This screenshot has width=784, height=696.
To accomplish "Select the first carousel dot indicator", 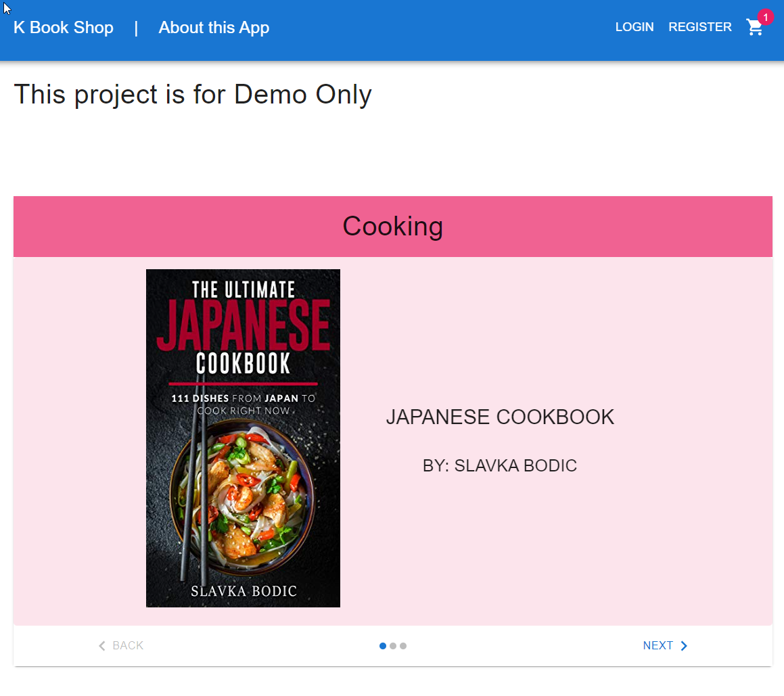I will click(382, 646).
